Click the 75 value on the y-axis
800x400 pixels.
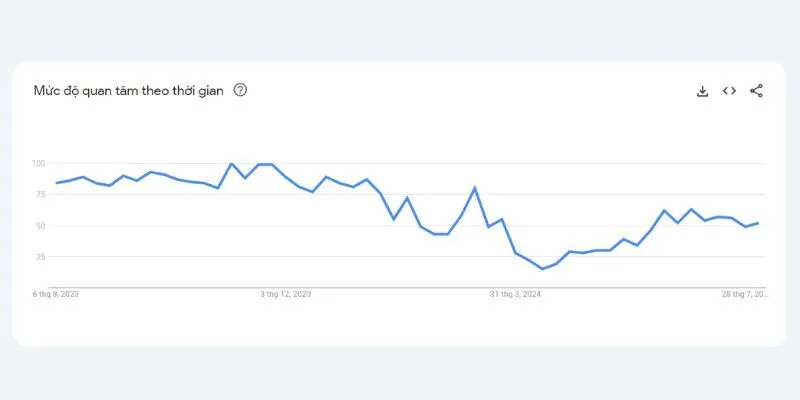41,194
